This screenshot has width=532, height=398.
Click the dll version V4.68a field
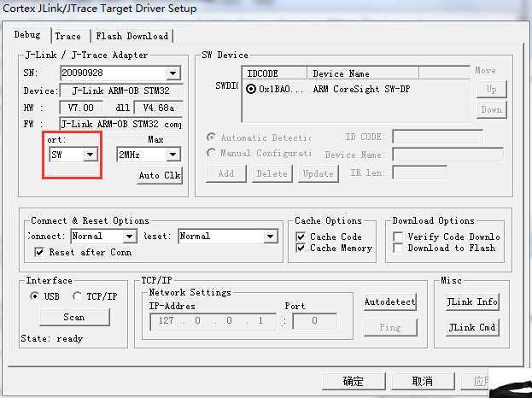point(159,108)
